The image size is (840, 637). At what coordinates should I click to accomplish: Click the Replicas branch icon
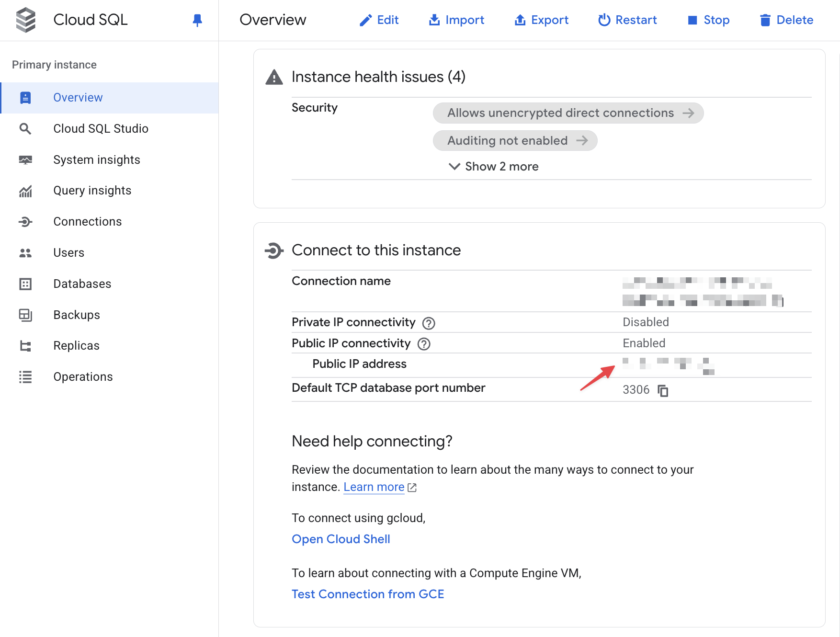25,345
